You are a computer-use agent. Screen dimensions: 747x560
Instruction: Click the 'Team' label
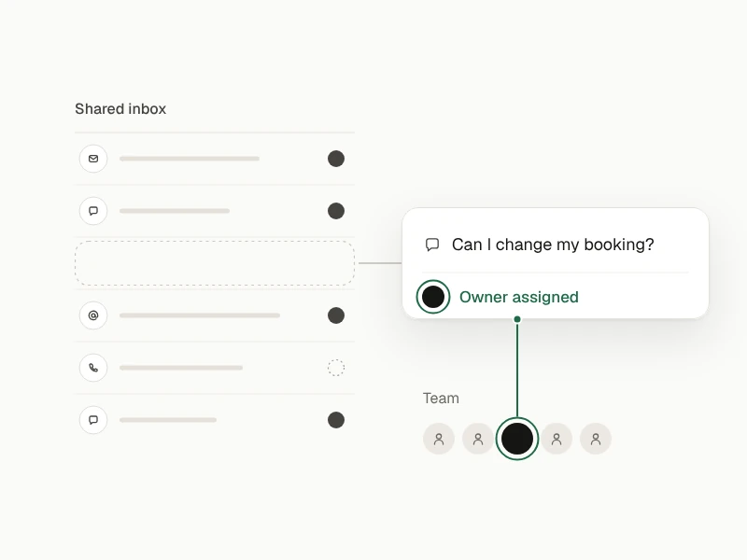coord(441,399)
